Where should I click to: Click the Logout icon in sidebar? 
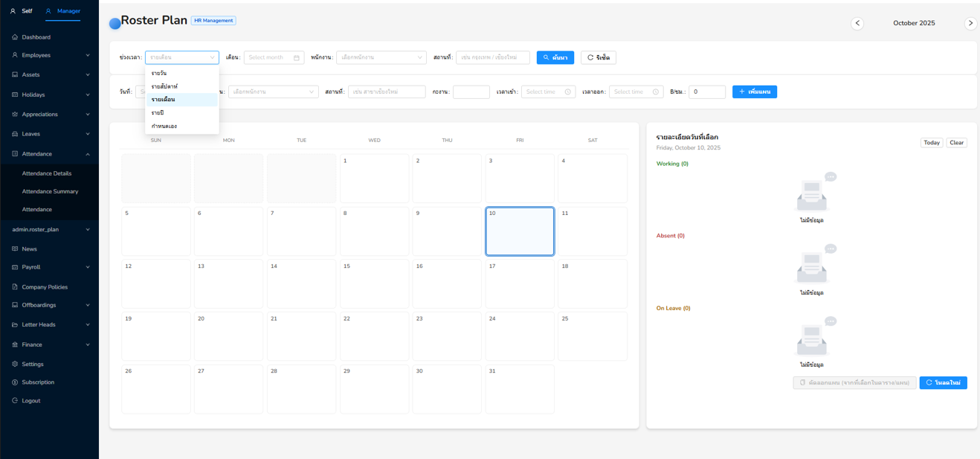click(x=15, y=401)
